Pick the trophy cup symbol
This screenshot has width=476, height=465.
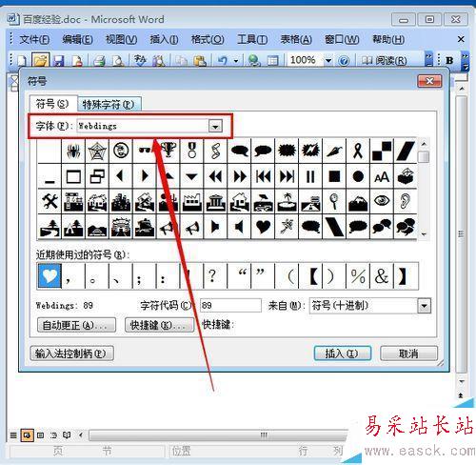[169, 151]
